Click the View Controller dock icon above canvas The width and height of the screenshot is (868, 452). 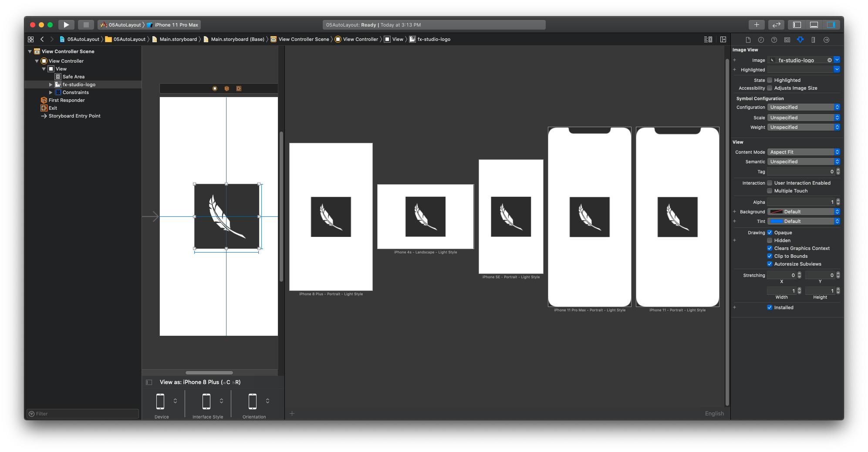click(215, 88)
